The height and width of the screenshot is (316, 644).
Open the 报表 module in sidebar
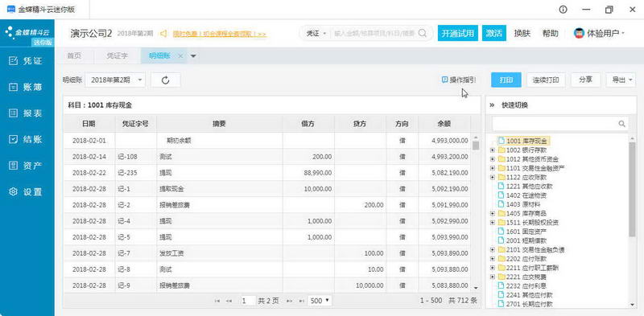coord(27,113)
